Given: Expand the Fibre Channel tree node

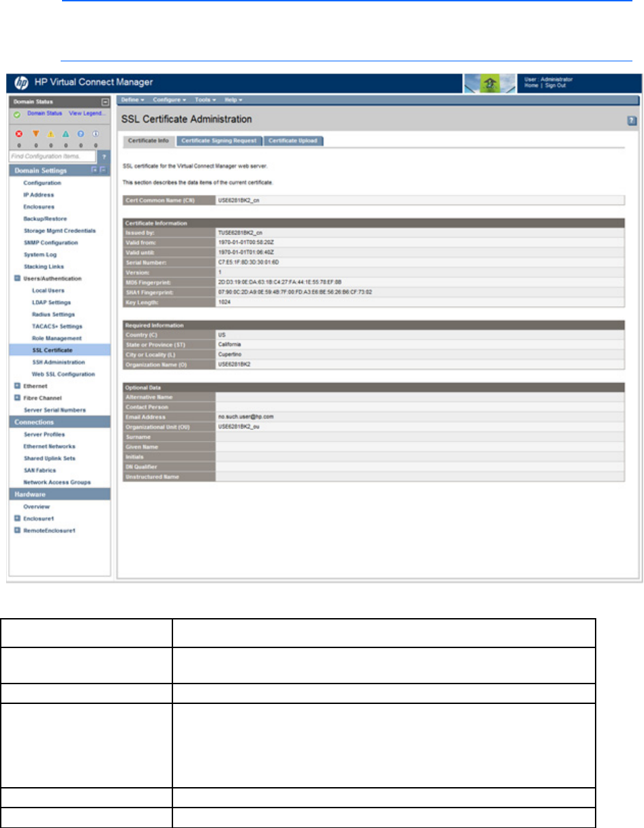Looking at the screenshot, I should (17, 398).
